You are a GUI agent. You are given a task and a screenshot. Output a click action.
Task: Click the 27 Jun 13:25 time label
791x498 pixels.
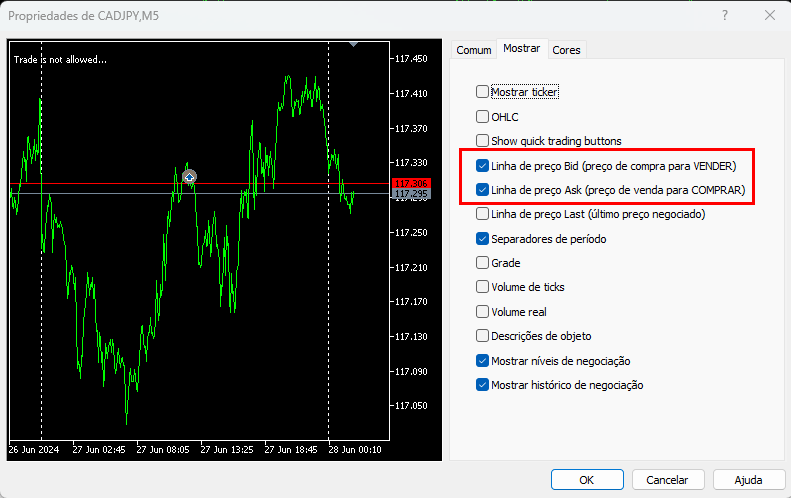coord(227,450)
